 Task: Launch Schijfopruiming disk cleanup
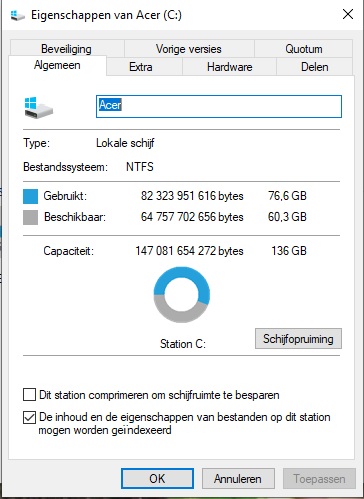click(298, 339)
